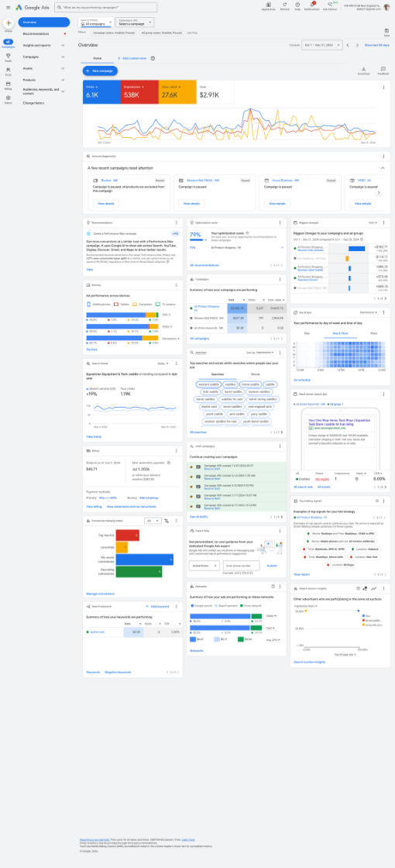Select the red Impressions metric tile
395x868 pixels.
(x=140, y=91)
